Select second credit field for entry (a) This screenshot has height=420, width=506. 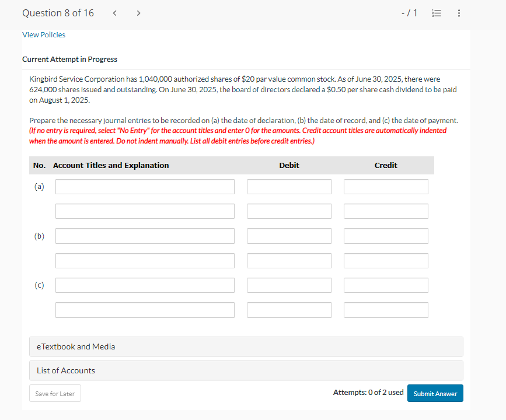tap(386, 211)
